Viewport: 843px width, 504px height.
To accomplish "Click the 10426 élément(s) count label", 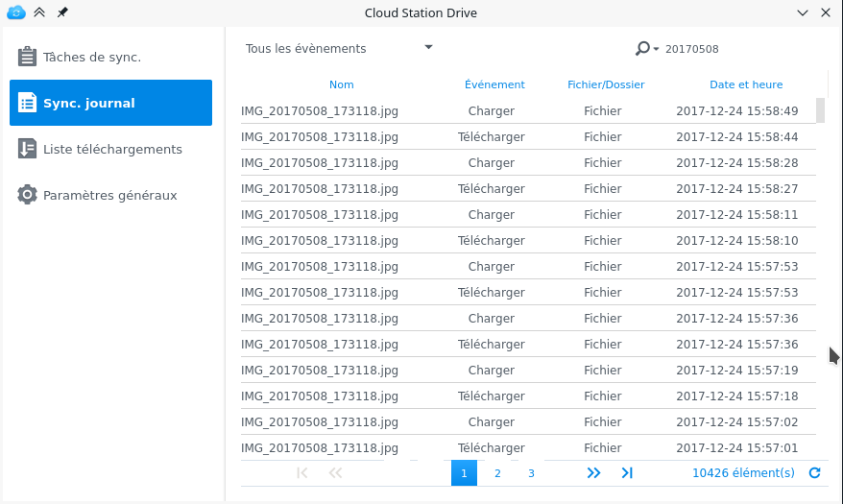I will click(743, 473).
